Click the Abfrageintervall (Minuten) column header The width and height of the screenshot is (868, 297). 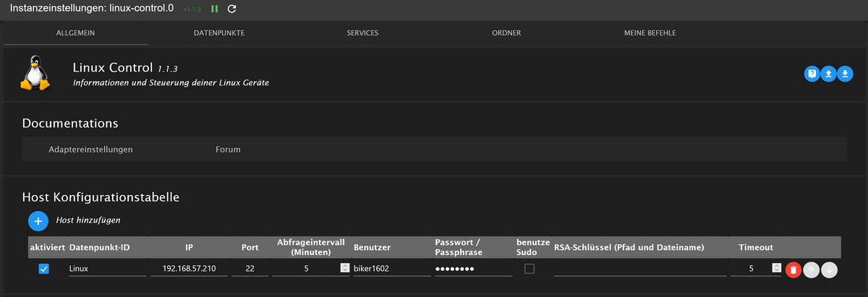310,247
